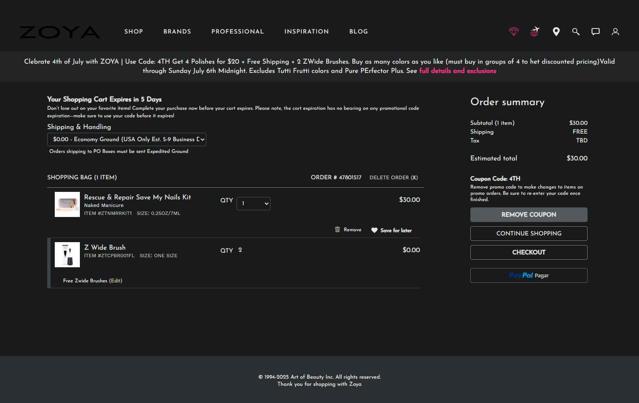The image size is (639, 403).
Task: Click the Subtotal (1 item) label
Action: click(x=492, y=123)
